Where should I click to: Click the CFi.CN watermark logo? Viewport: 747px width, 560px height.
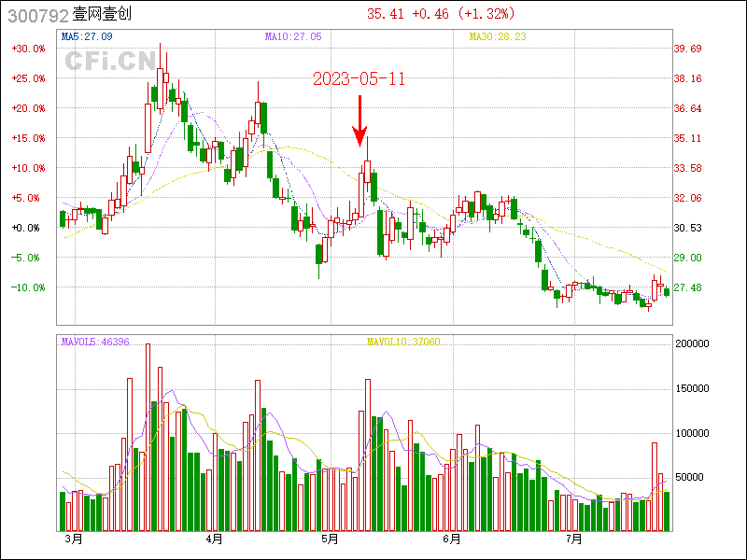click(109, 62)
